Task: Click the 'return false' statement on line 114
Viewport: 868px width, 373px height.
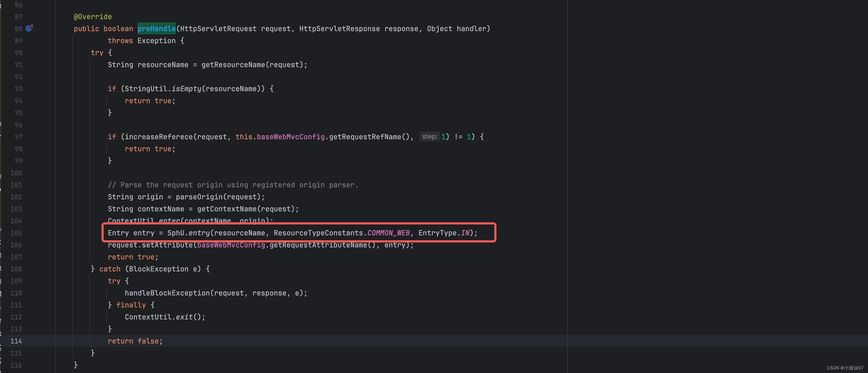Action: point(135,341)
